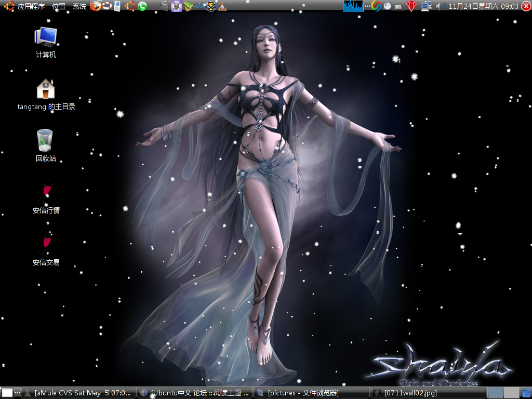
Task: Open the 回收站 trash icon
Action: coord(46,145)
